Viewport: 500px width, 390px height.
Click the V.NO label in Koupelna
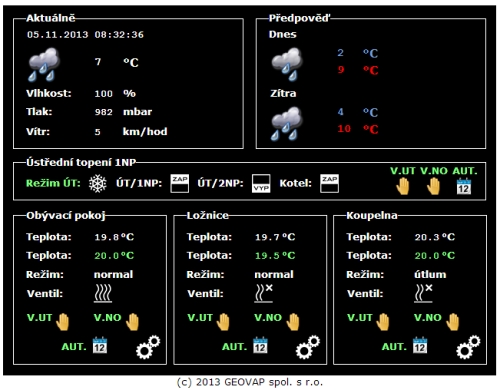point(428,318)
